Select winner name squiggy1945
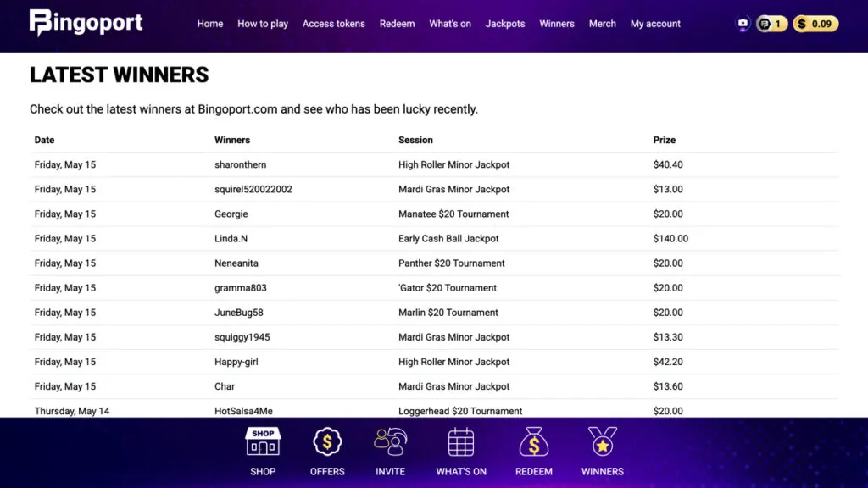This screenshot has height=488, width=868. 242,337
